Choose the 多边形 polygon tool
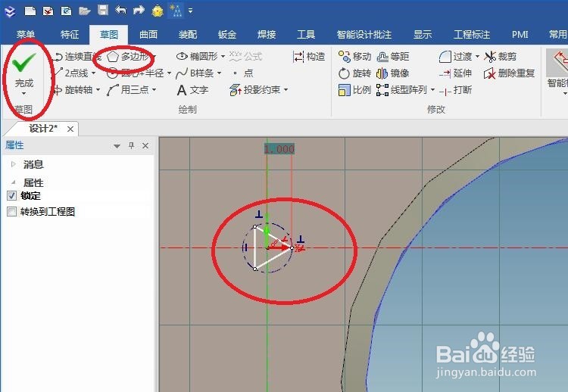This screenshot has width=568, height=392. 128,57
